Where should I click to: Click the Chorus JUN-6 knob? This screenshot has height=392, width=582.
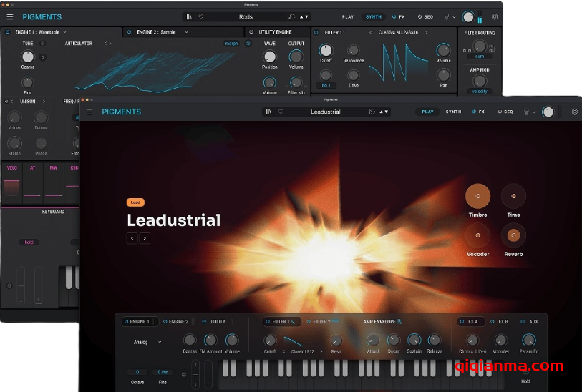pos(472,340)
